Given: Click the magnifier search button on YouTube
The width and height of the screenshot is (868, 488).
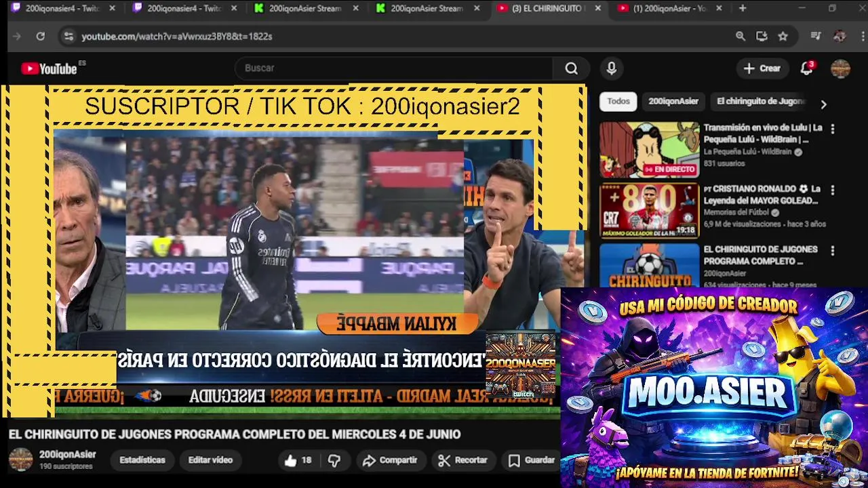Looking at the screenshot, I should (x=572, y=68).
